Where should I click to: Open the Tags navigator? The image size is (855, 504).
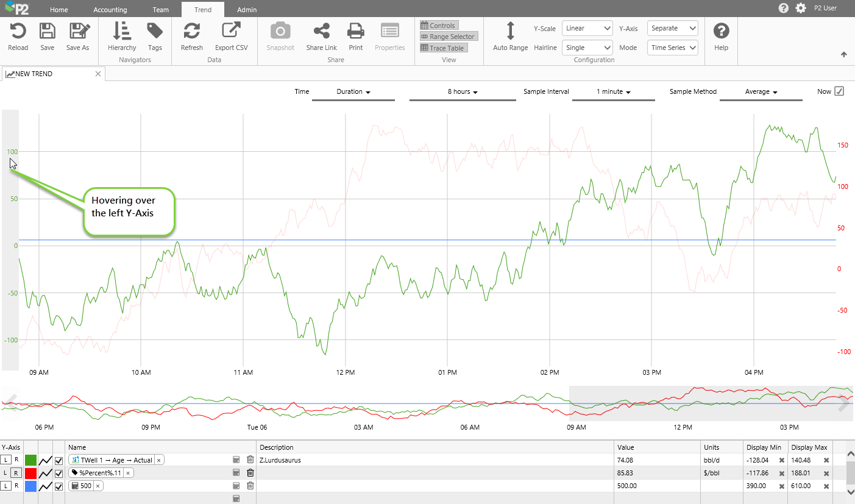155,31
